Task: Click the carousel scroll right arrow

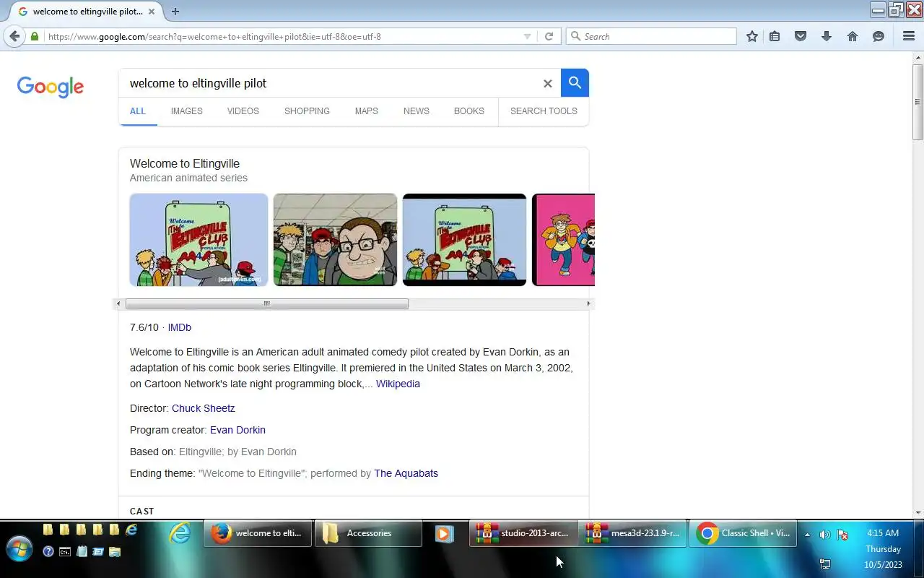Action: point(588,304)
